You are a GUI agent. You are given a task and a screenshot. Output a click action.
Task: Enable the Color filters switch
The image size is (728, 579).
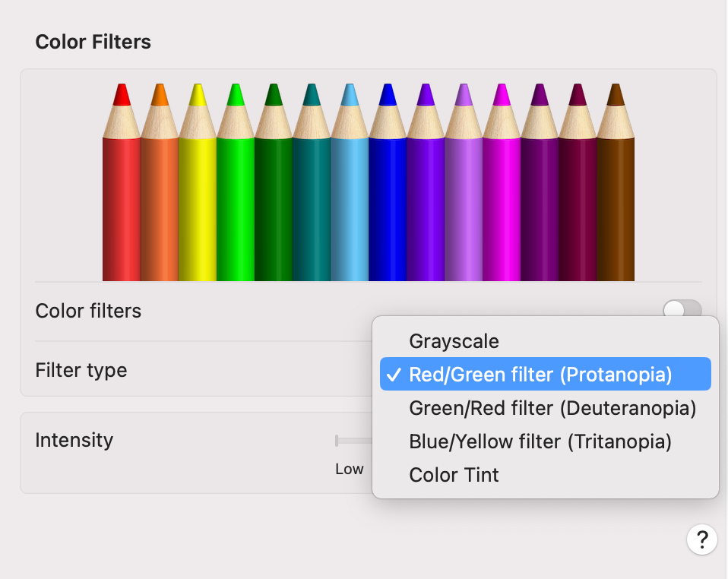coord(682,310)
